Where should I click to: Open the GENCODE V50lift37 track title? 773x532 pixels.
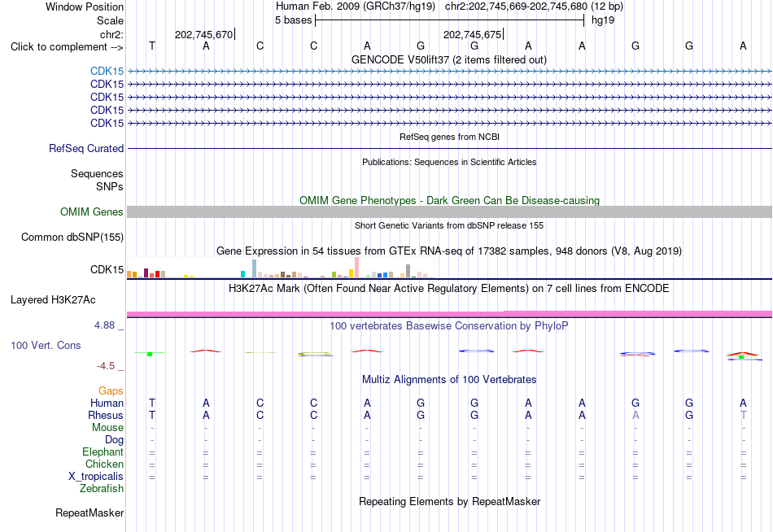coord(448,59)
